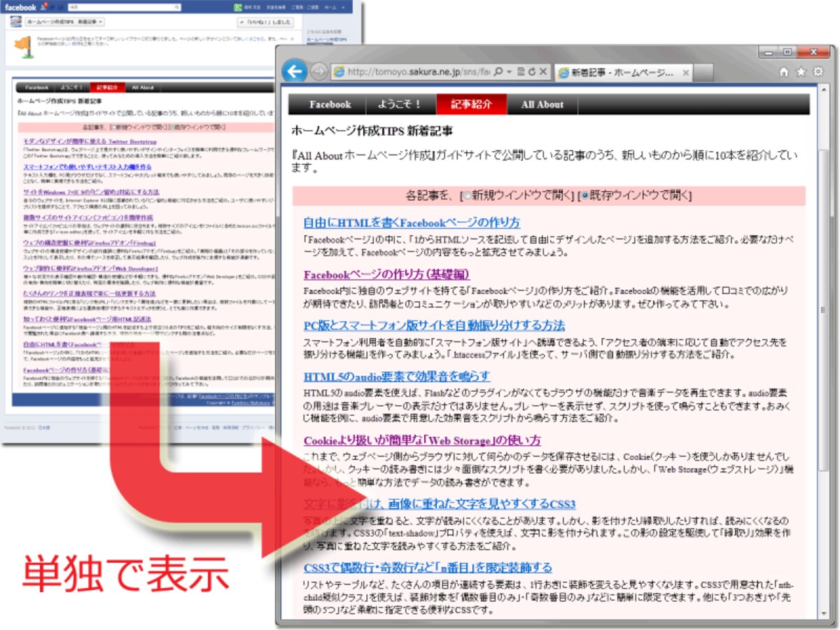Open the All About tab in Facebook window
The image size is (840, 630).
(143, 87)
